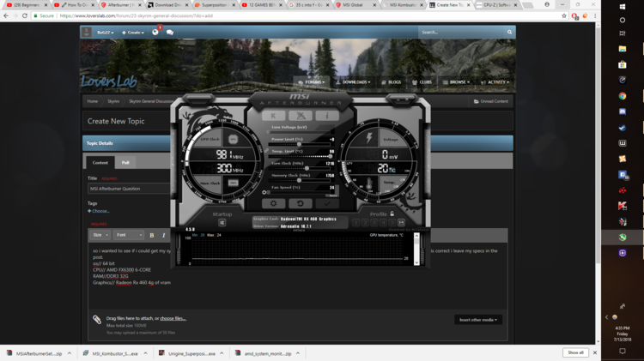Image resolution: width=644 pixels, height=361 pixels.
Task: Open the editor Font dropdown
Action: (x=129, y=235)
